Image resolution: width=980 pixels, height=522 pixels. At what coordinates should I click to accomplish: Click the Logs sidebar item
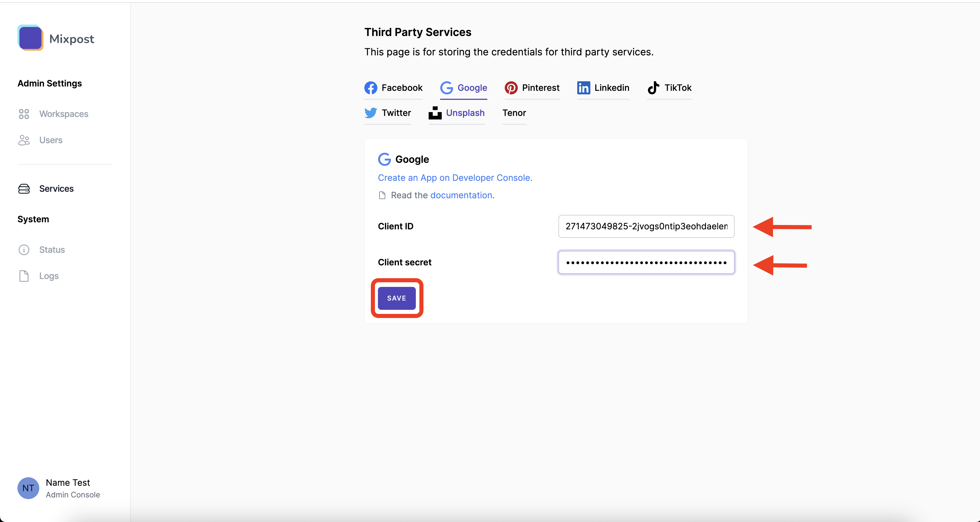(x=48, y=275)
